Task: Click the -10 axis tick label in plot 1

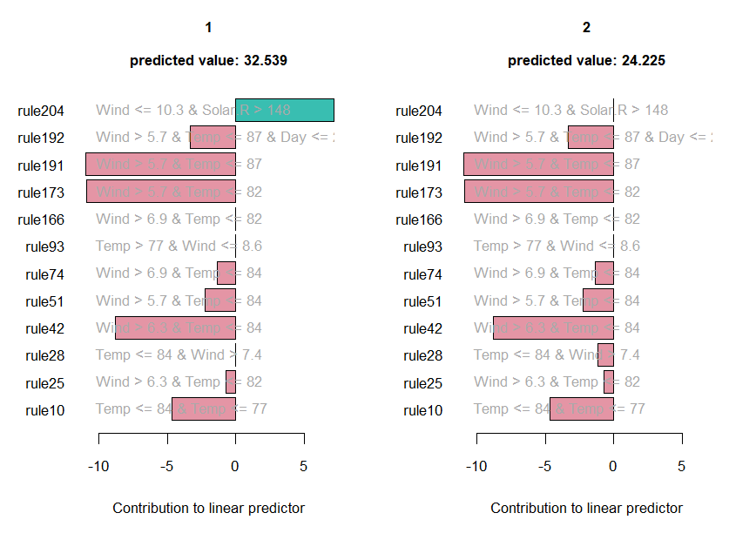Action: [98, 466]
